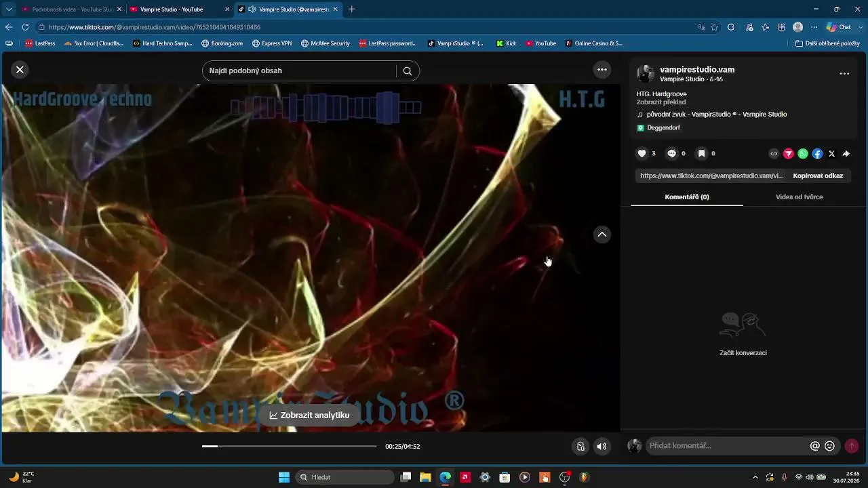Open File Explorer from the taskbar
The height and width of the screenshot is (488, 868).
click(x=425, y=477)
